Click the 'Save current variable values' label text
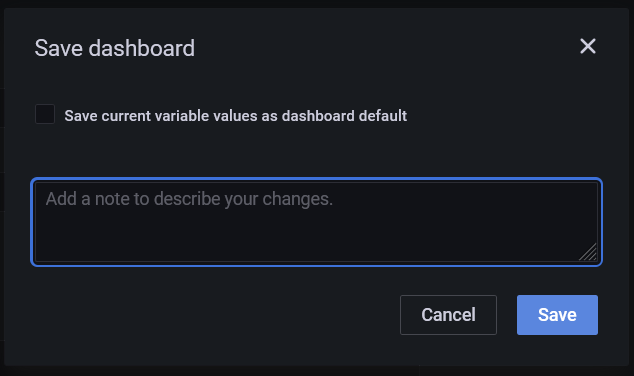This screenshot has height=376, width=634. [x=235, y=116]
